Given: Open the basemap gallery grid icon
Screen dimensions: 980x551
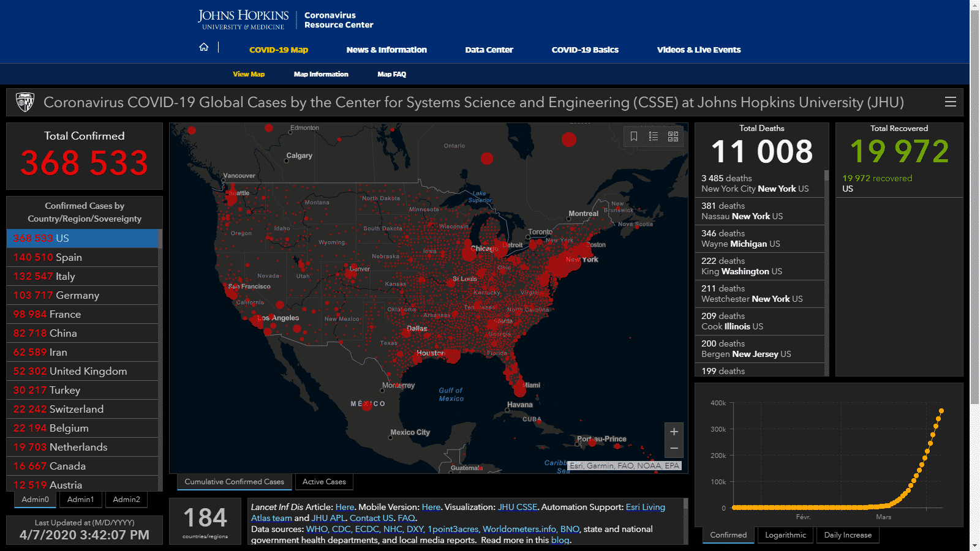Looking at the screenshot, I should pos(673,137).
